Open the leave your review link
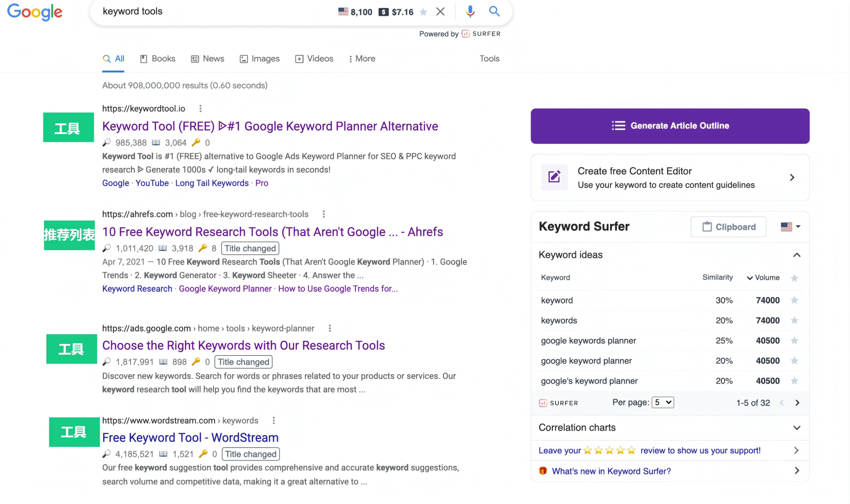Viewport: 850px width, 504px height. tap(649, 451)
